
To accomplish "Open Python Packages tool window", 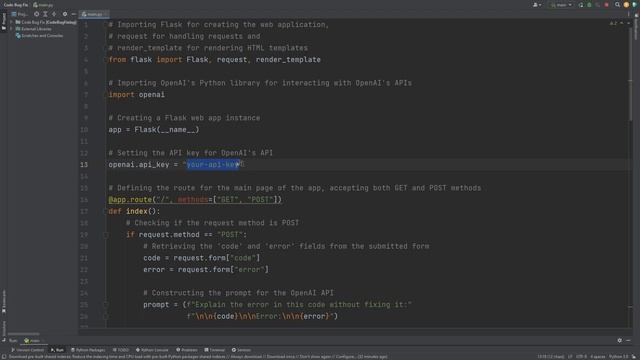I will pos(88,350).
